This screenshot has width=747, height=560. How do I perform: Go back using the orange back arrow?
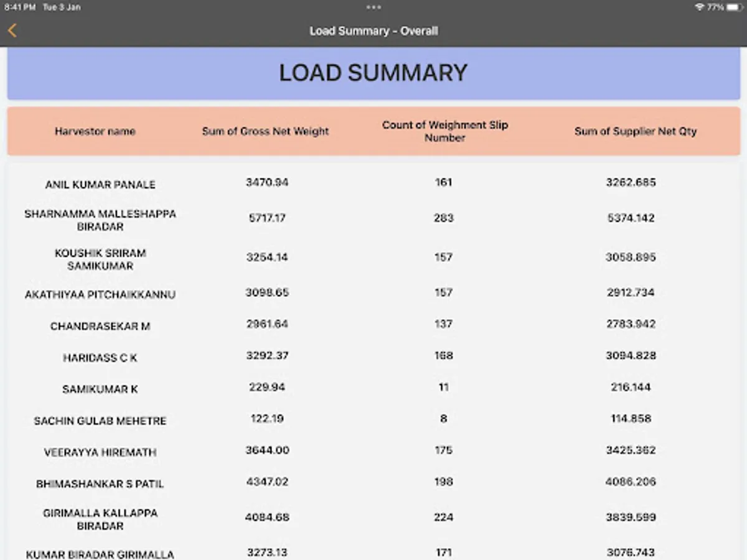12,30
